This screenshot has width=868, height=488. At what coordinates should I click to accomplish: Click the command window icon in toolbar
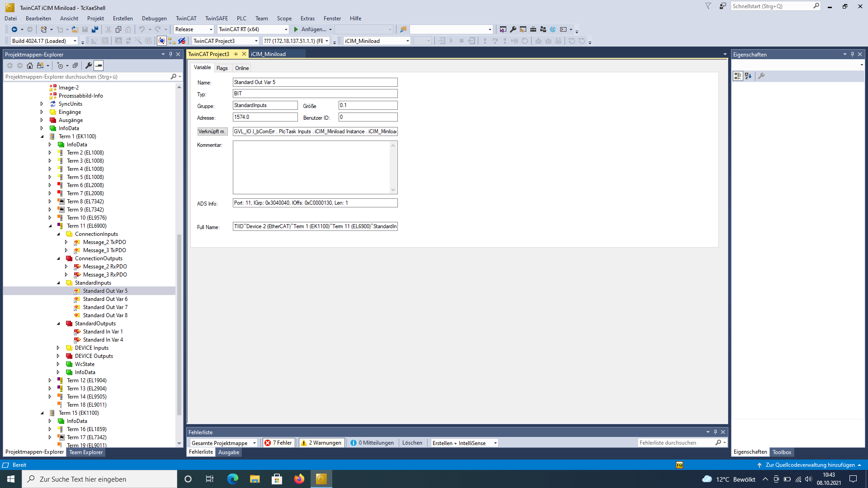tap(563, 29)
